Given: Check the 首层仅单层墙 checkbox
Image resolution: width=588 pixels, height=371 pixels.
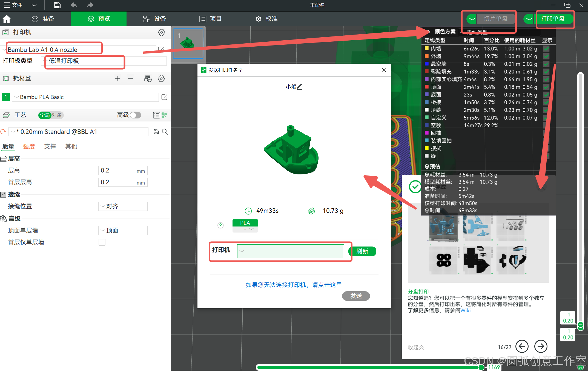Looking at the screenshot, I should point(102,242).
